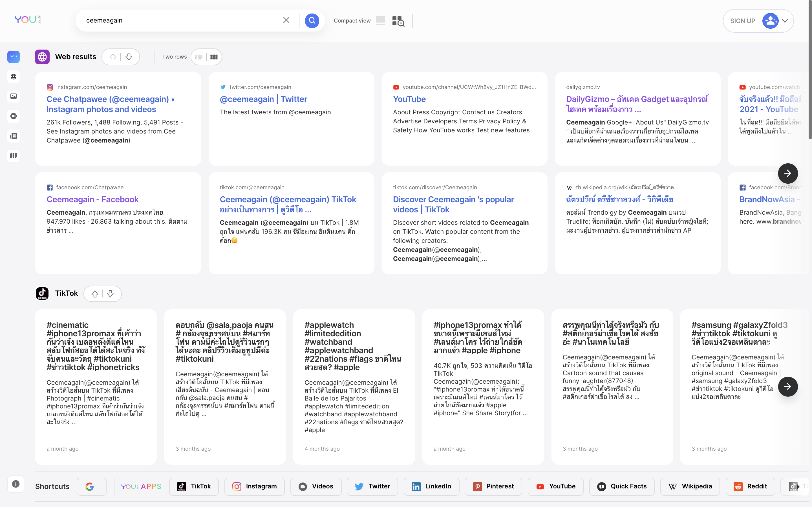Image resolution: width=812 pixels, height=507 pixels.
Task: Open the news icon in the left sidebar
Action: [x=14, y=136]
